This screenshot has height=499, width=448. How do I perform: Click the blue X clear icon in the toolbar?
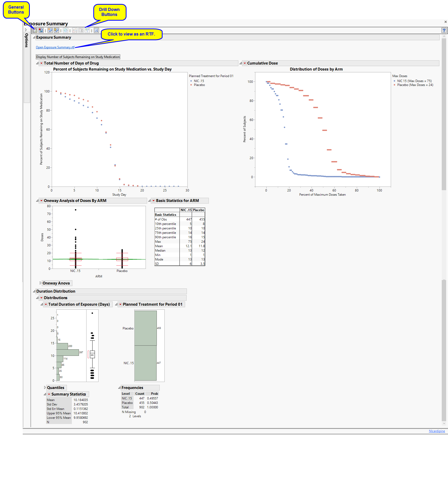(x=96, y=30)
